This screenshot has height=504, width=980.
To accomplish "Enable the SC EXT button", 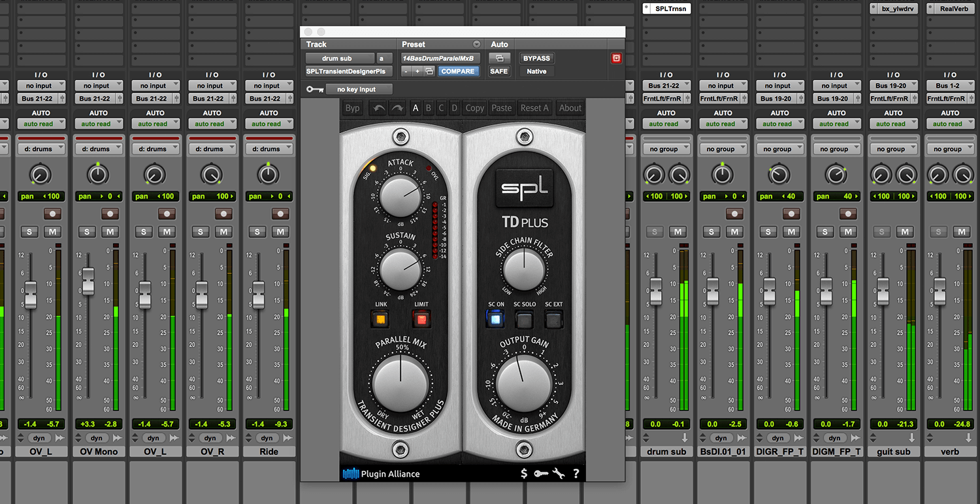I will pos(553,319).
